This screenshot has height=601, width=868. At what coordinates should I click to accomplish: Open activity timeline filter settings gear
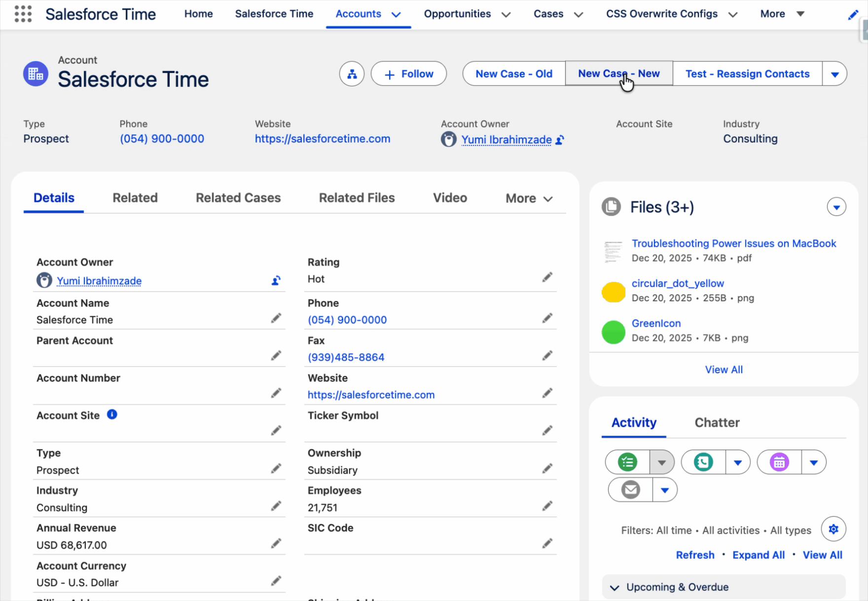pos(833,529)
